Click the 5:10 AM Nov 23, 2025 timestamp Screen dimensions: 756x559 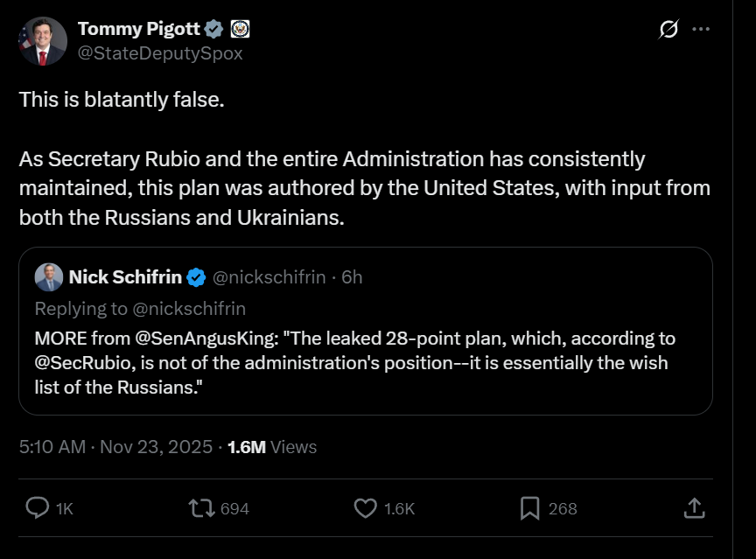click(115, 447)
